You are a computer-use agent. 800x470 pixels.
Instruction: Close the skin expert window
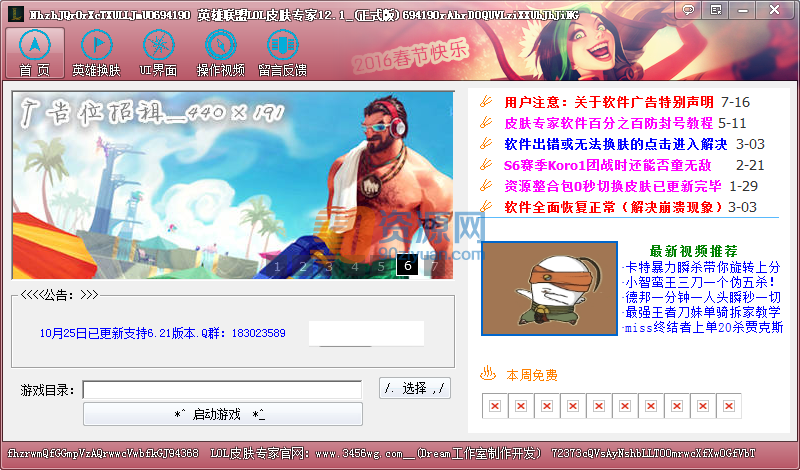tap(774, 10)
